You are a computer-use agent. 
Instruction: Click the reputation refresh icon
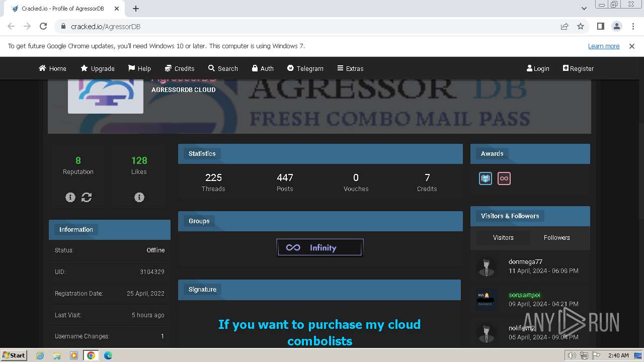coord(87,198)
